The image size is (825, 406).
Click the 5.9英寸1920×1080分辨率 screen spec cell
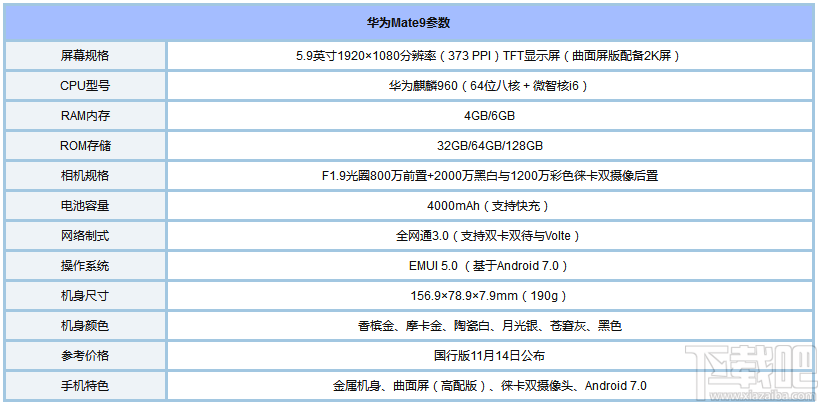click(489, 56)
